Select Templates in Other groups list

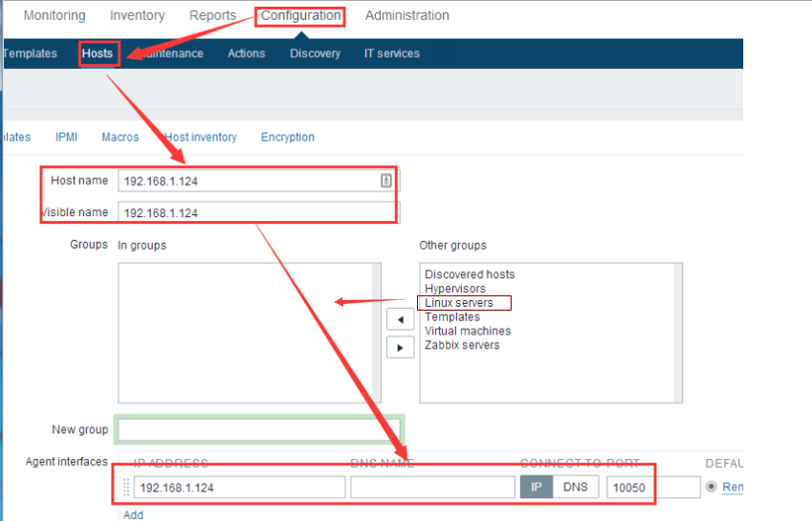(x=452, y=316)
